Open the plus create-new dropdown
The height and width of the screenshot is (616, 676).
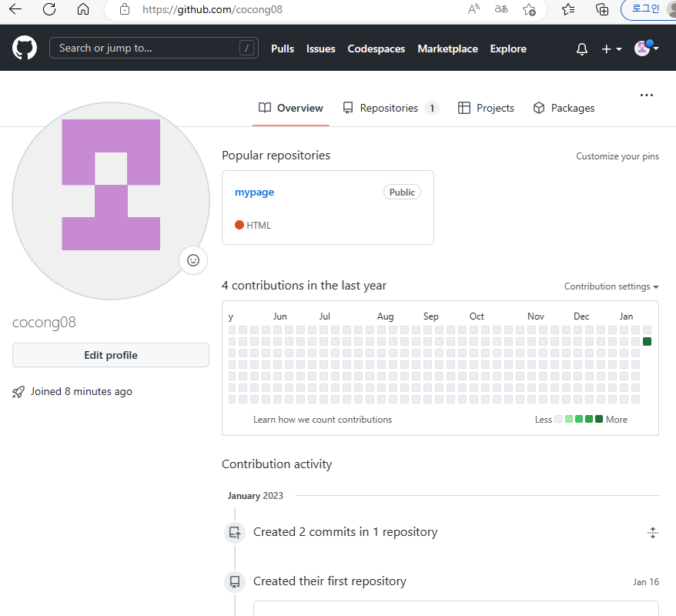pos(611,49)
